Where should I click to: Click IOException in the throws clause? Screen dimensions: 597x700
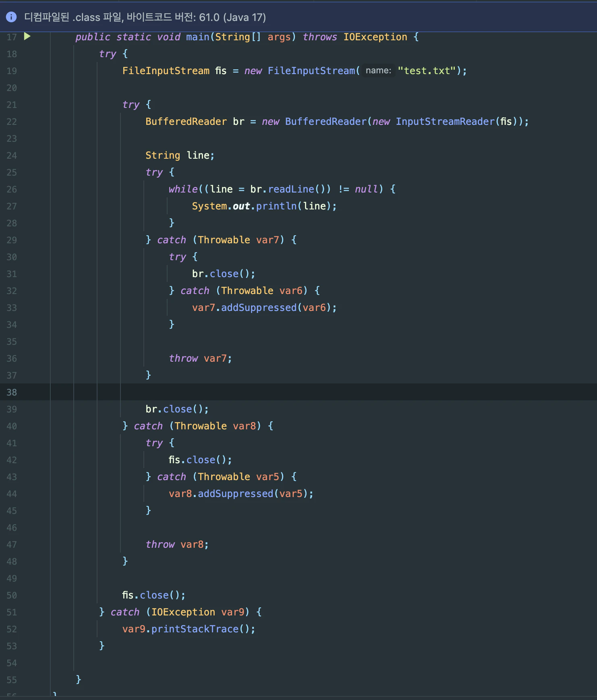(375, 37)
